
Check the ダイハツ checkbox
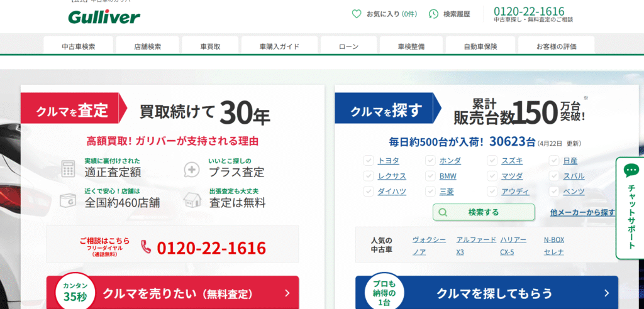(x=368, y=191)
